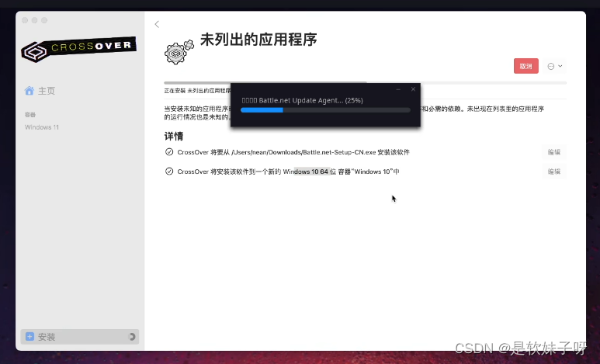This screenshot has height=364, width=600.
Task: Click the blue Battle.net progress bar
Action: [325, 110]
